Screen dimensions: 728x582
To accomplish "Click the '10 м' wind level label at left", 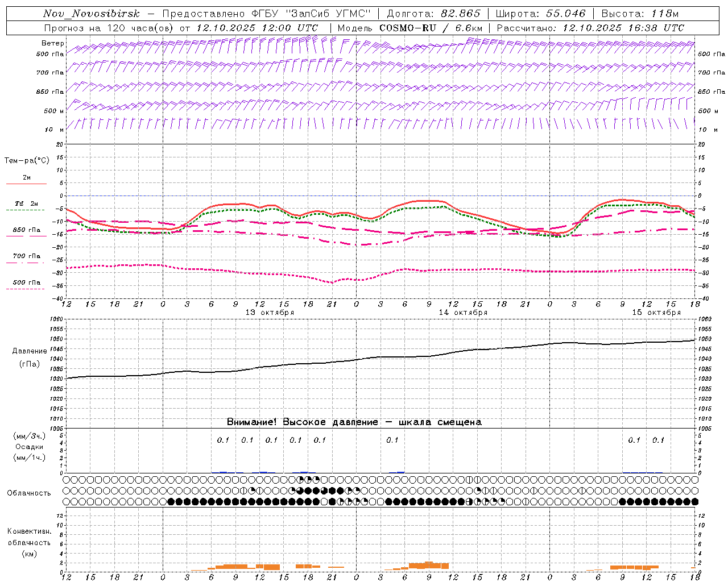I will (x=55, y=130).
